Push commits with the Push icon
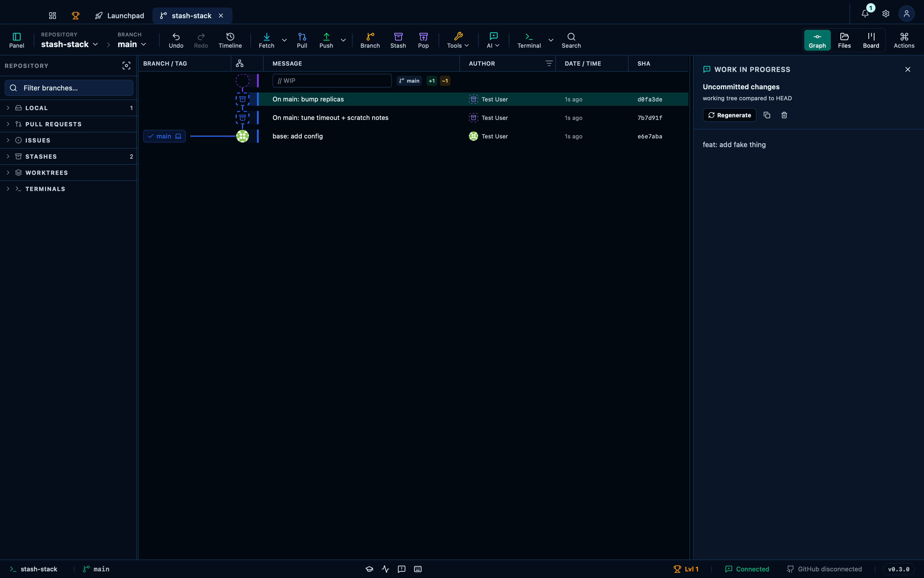Viewport: 924px width, 578px height. [326, 40]
